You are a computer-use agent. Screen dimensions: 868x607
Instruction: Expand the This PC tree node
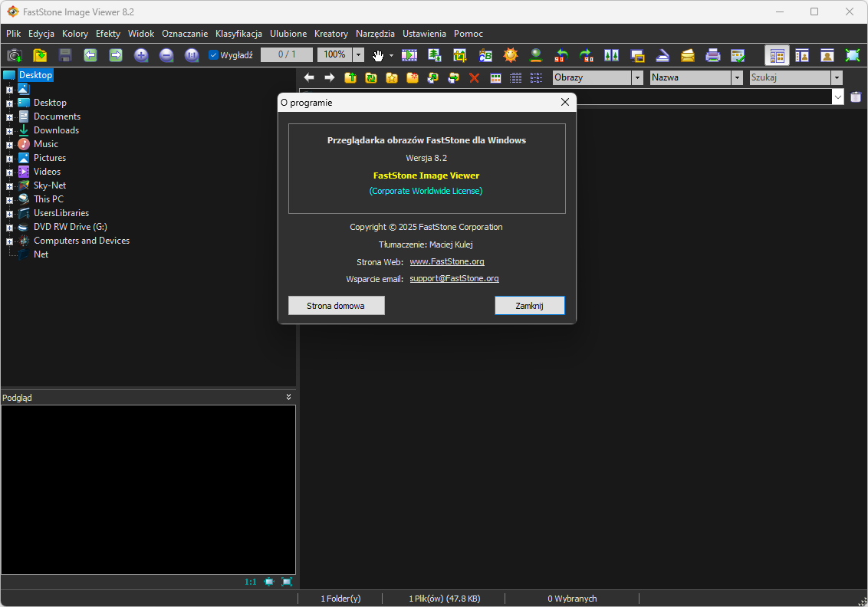coord(9,200)
